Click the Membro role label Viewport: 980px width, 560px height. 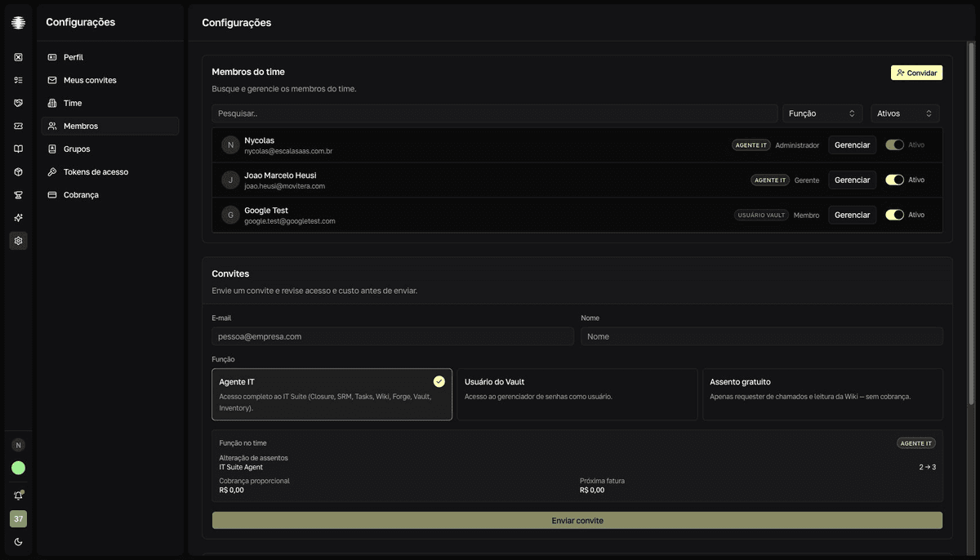coord(807,216)
